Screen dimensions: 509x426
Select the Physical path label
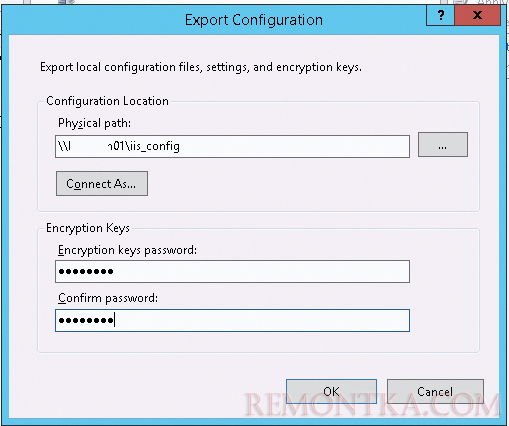coord(94,123)
